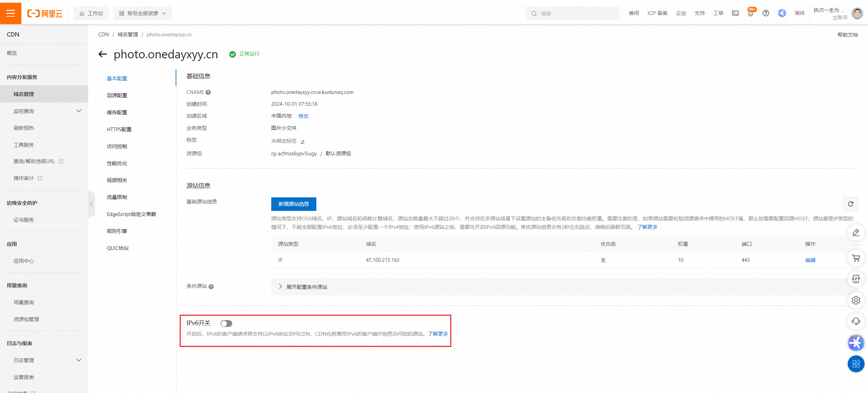This screenshot has width=868, height=393.
Task: Select the EdgeScript自定义策略 tab
Action: (x=132, y=214)
